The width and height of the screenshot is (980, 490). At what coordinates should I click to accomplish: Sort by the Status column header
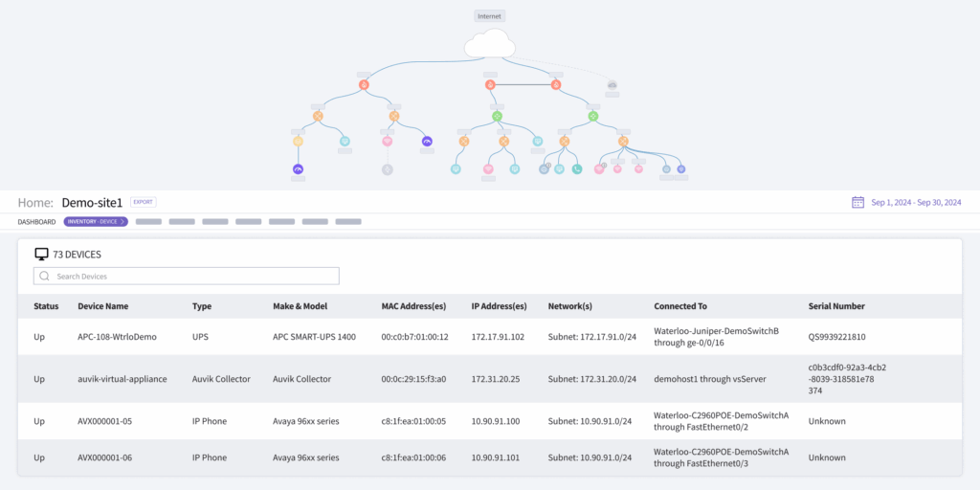point(46,306)
